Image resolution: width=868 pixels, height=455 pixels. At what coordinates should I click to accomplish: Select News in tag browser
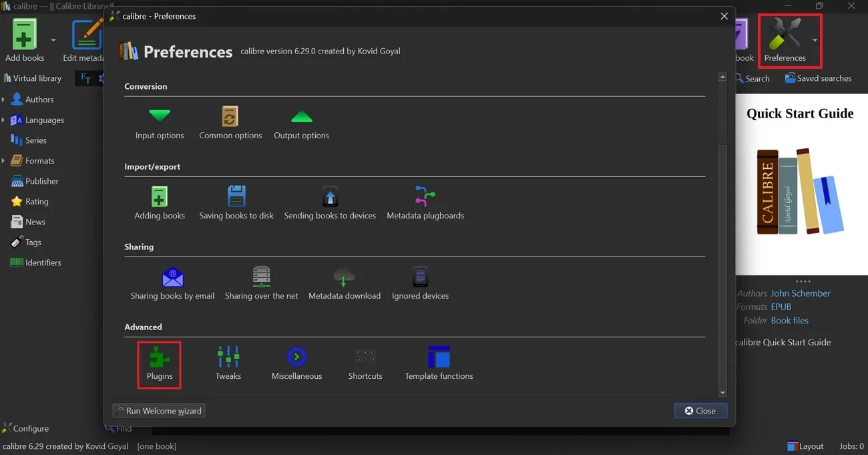(28, 222)
